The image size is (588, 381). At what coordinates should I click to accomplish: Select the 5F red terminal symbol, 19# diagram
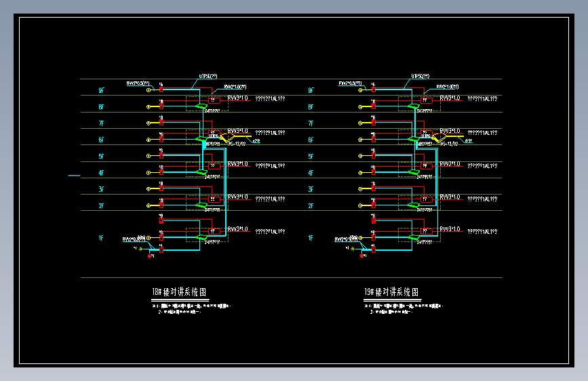pos(374,156)
